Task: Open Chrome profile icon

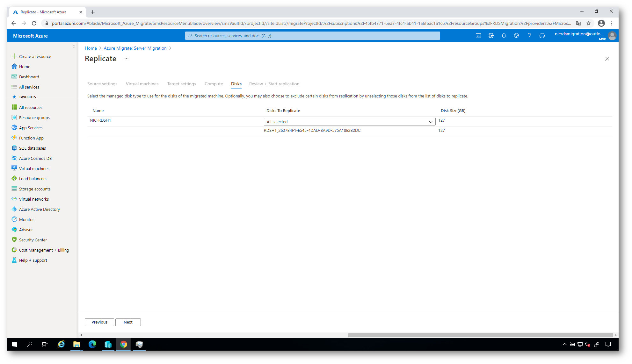Action: pyautogui.click(x=601, y=23)
